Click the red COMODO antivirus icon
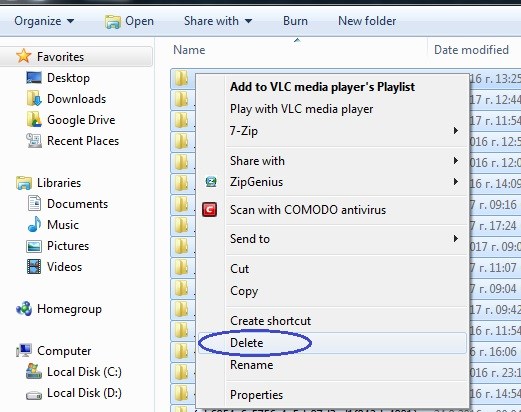Viewport: 521px width, 412px height. [x=209, y=210]
